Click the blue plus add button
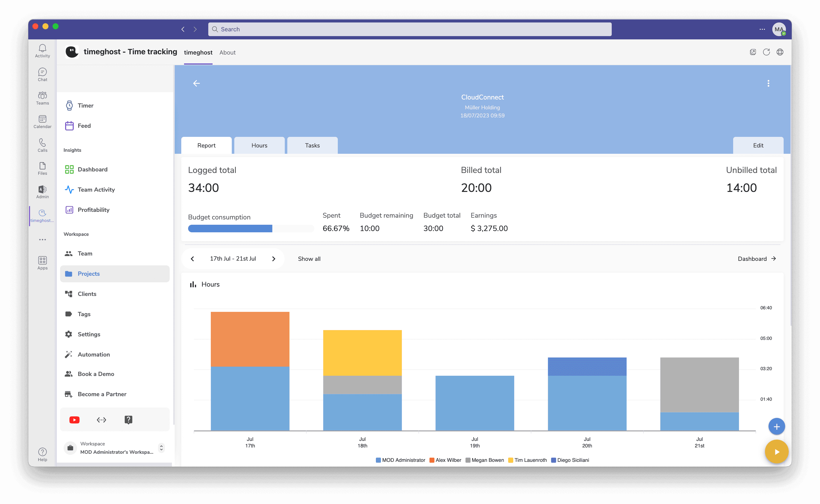The width and height of the screenshot is (820, 504). pos(776,426)
